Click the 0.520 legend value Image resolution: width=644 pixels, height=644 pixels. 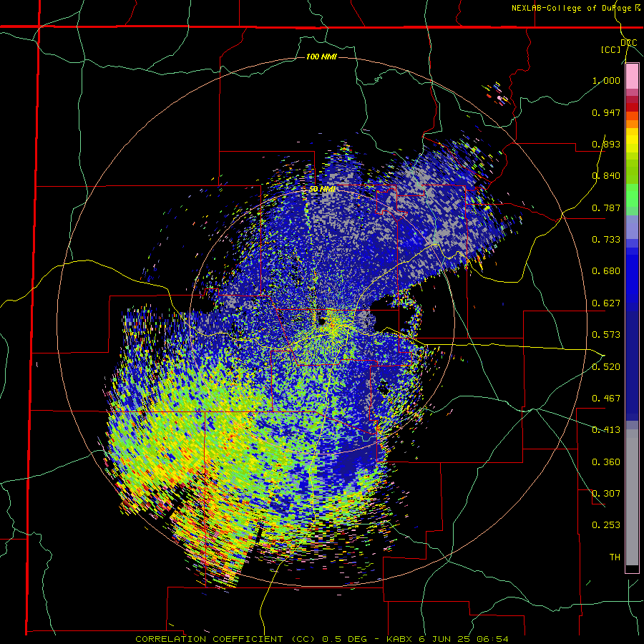[x=606, y=367]
